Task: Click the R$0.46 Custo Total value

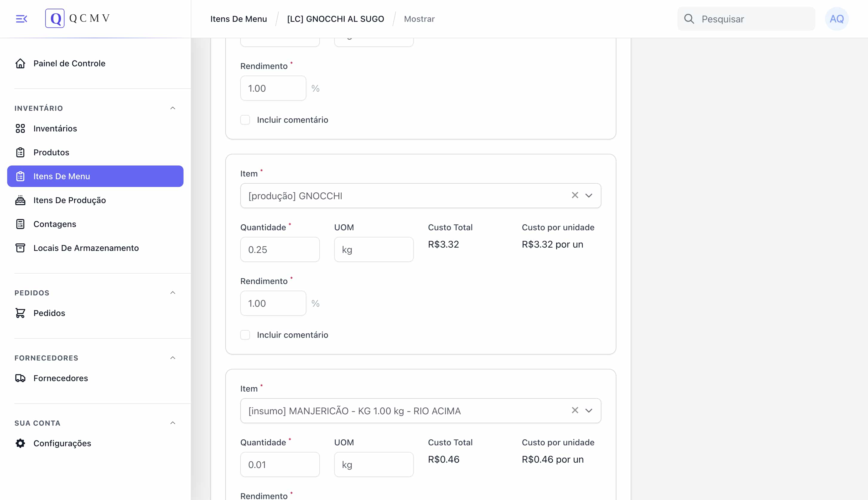Action: (443, 459)
